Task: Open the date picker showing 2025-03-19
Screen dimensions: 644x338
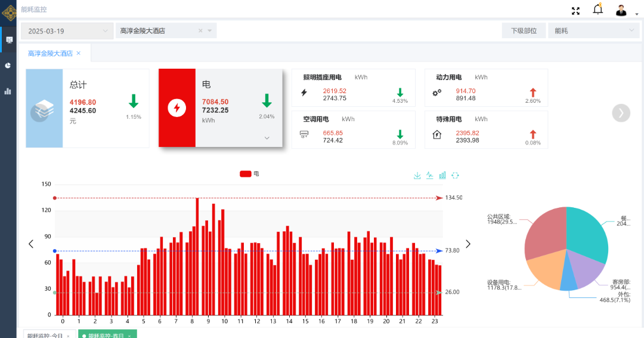Action: coord(67,31)
